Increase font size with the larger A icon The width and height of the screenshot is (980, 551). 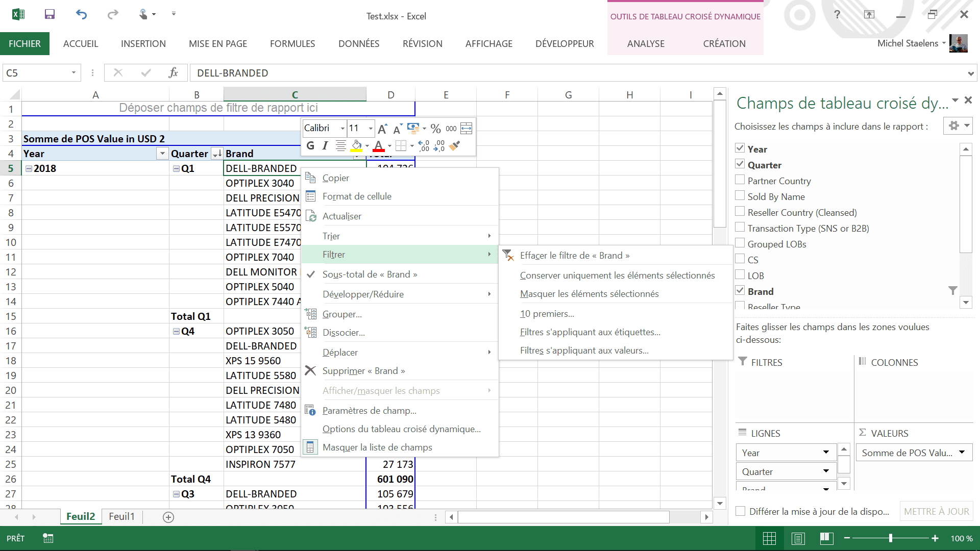coord(382,129)
